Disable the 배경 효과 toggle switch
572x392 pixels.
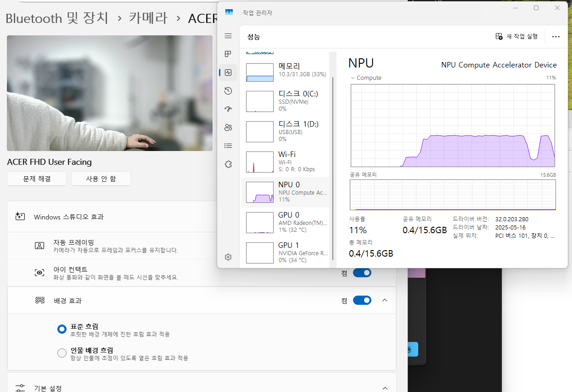pos(362,301)
